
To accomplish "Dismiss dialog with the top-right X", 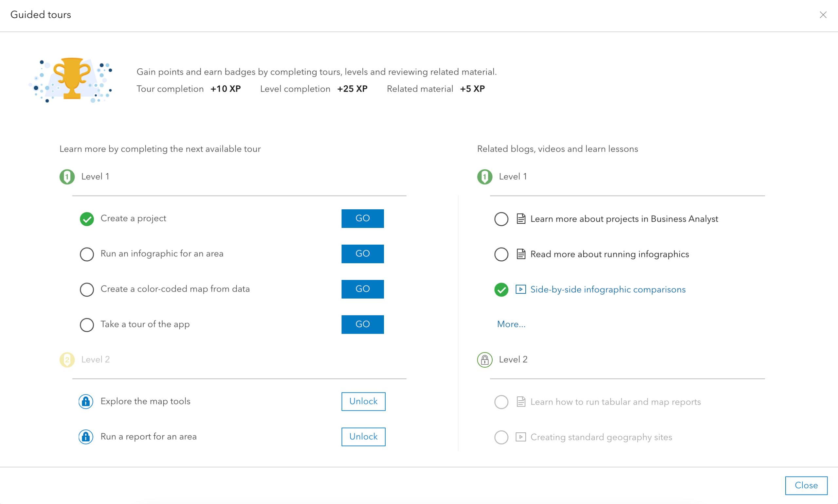I will tap(823, 15).
